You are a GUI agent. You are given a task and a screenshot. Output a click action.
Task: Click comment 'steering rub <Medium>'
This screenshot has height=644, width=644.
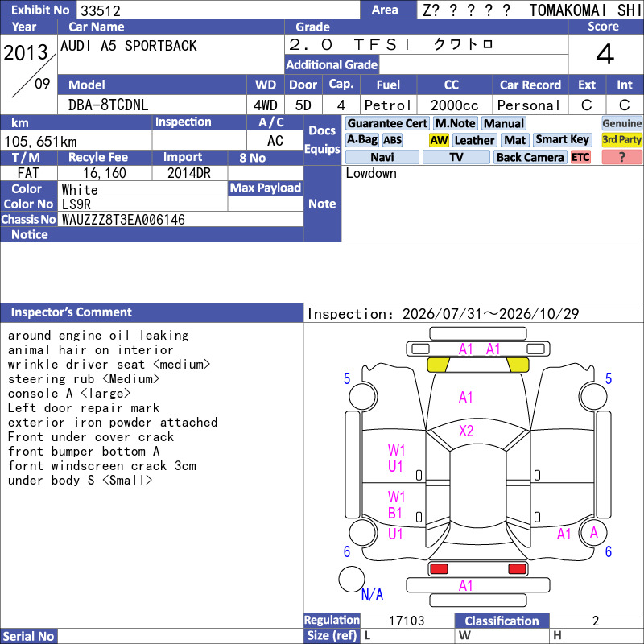point(84,378)
